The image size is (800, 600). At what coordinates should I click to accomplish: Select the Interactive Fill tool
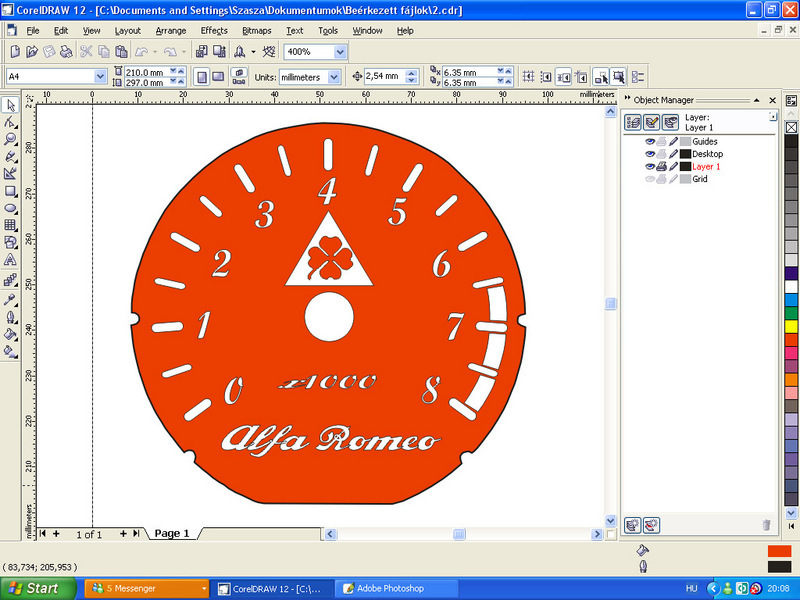point(10,352)
